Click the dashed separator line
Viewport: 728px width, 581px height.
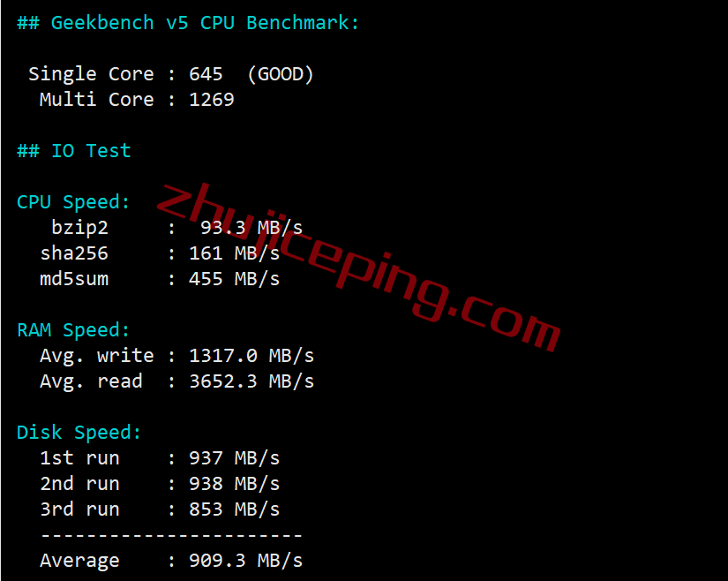(x=171, y=535)
